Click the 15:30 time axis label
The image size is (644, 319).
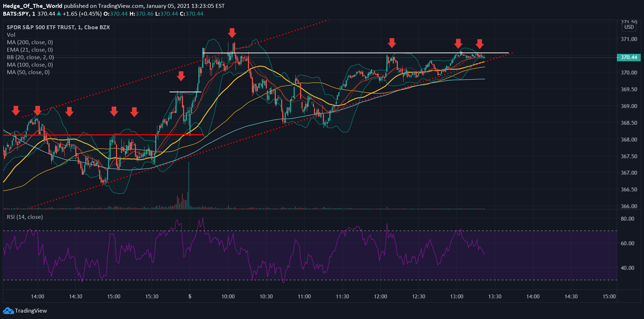point(152,296)
